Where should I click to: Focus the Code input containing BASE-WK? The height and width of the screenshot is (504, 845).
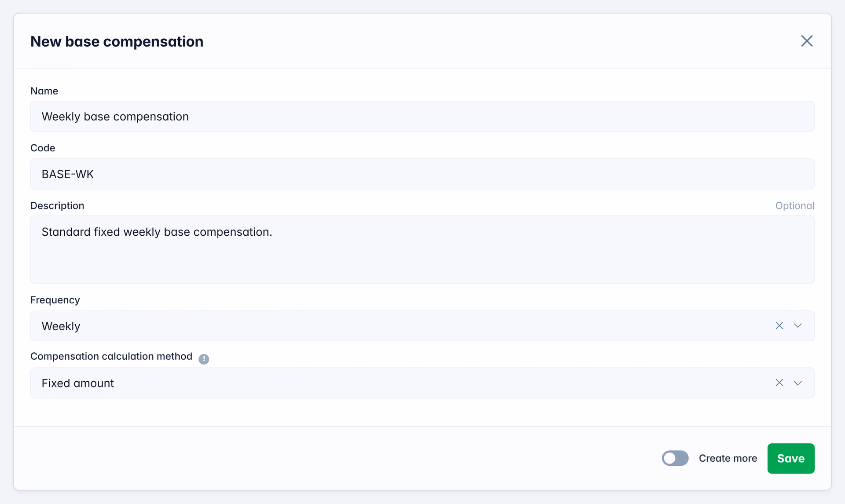[x=422, y=174]
